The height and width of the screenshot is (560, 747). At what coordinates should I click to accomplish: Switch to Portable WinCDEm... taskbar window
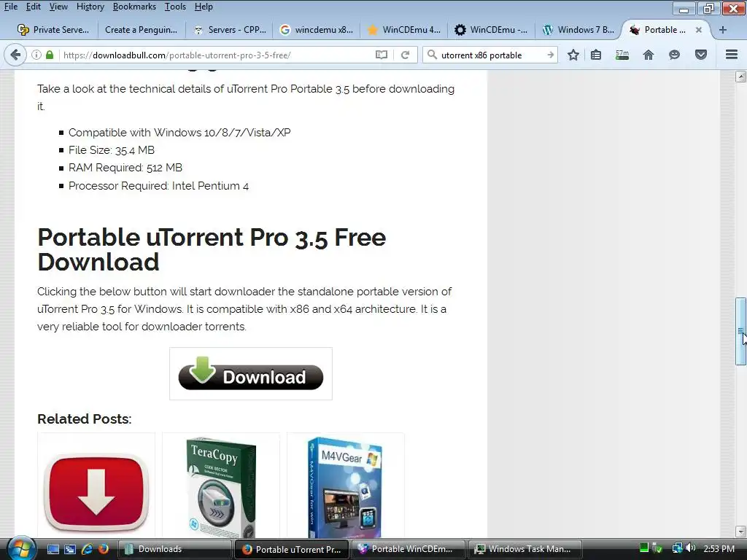point(409,549)
